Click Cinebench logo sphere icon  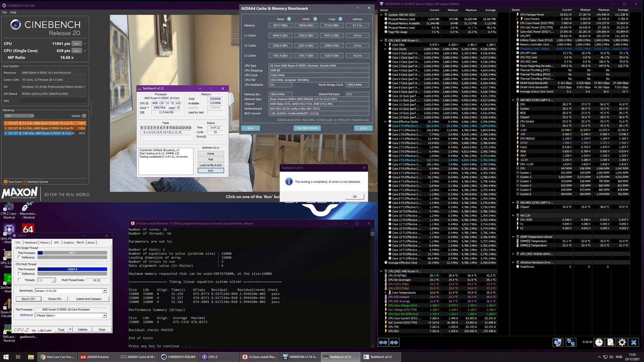point(15,24)
